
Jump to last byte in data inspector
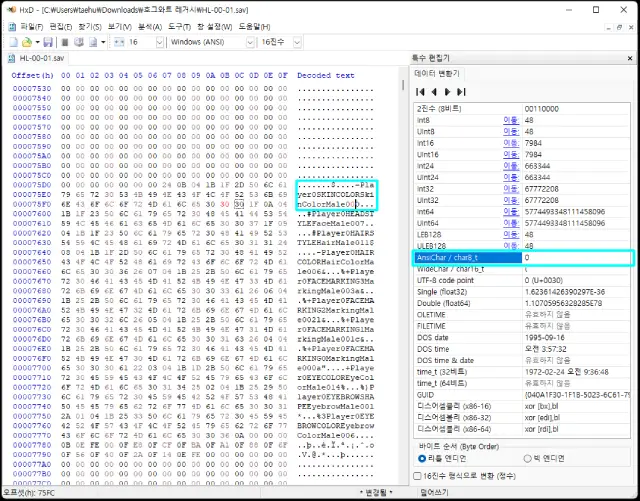coord(461,92)
